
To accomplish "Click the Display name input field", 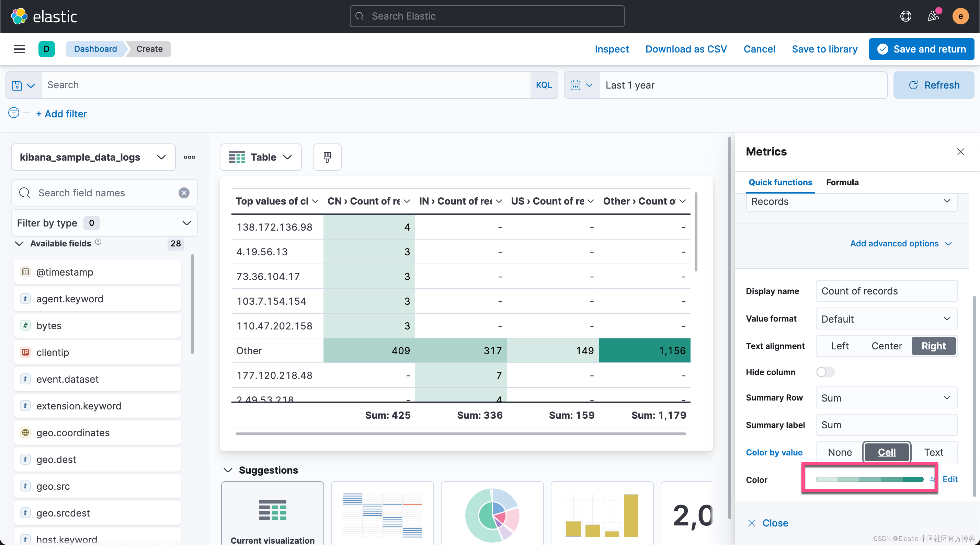I will click(886, 291).
